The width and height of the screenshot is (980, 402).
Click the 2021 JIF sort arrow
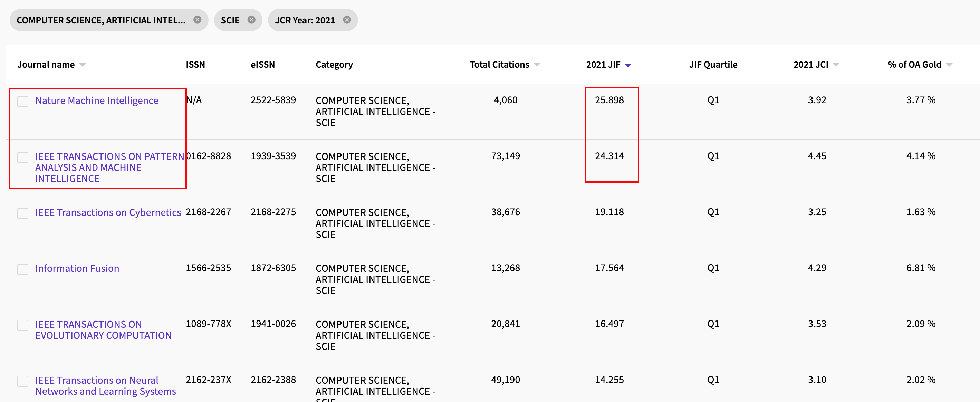point(628,65)
